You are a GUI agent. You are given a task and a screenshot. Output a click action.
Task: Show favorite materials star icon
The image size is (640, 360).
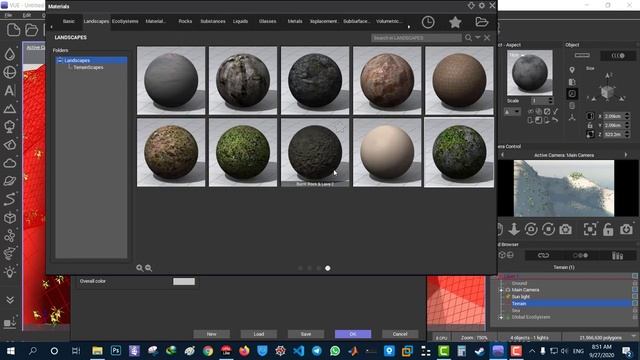coord(455,22)
